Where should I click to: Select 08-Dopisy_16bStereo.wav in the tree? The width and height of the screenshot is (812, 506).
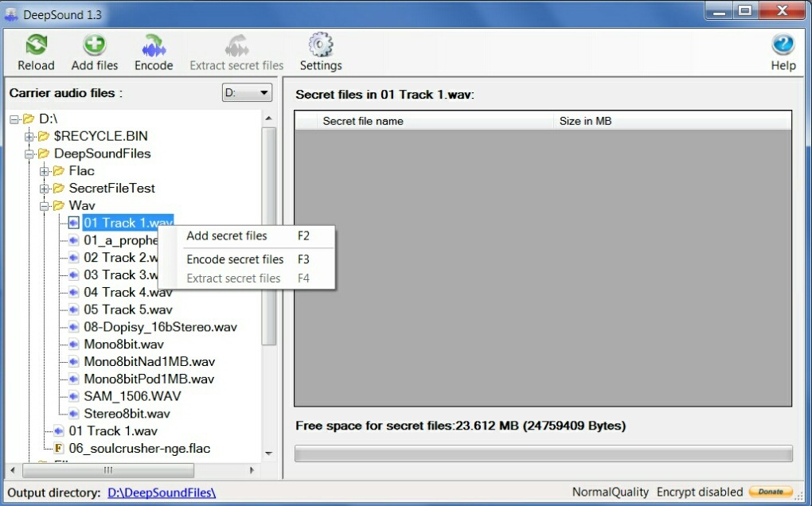(160, 327)
